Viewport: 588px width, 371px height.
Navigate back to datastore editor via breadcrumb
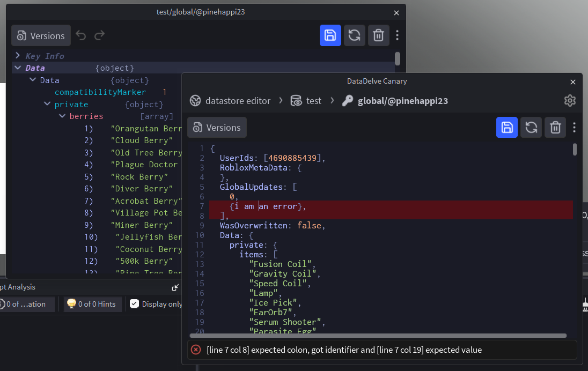click(x=237, y=100)
